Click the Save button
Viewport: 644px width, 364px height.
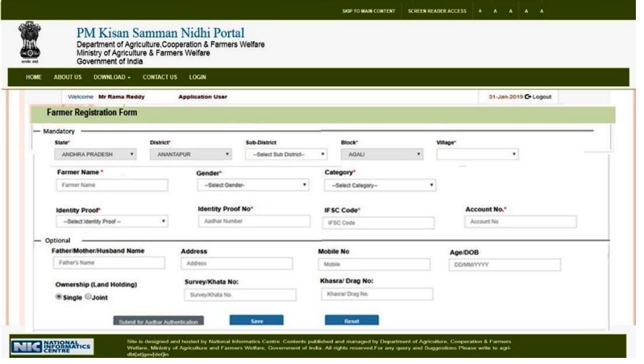tap(257, 321)
